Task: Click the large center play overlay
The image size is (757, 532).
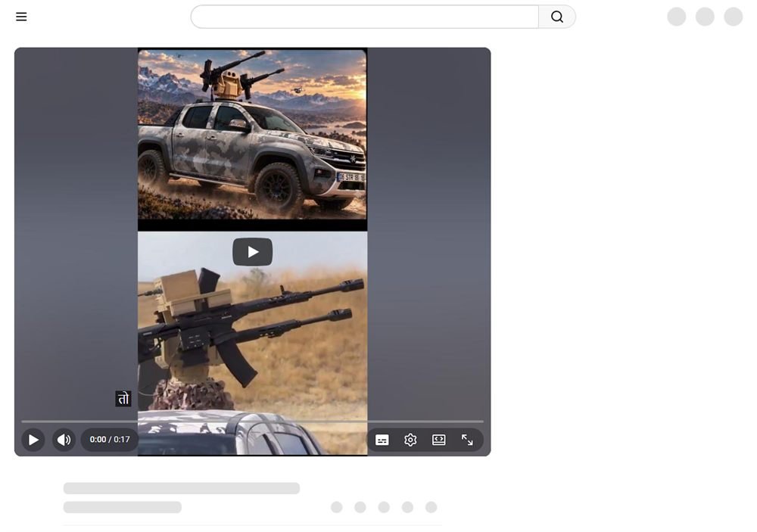Action: 253,252
